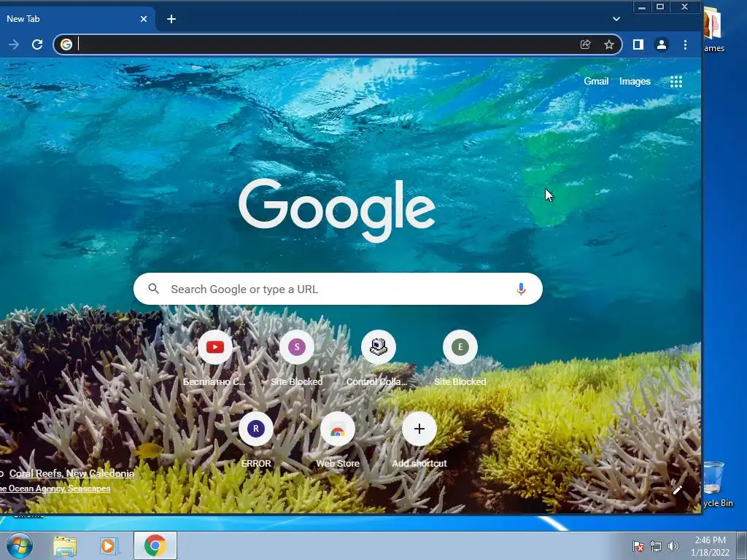Open the Web Store shortcut

tap(337, 429)
